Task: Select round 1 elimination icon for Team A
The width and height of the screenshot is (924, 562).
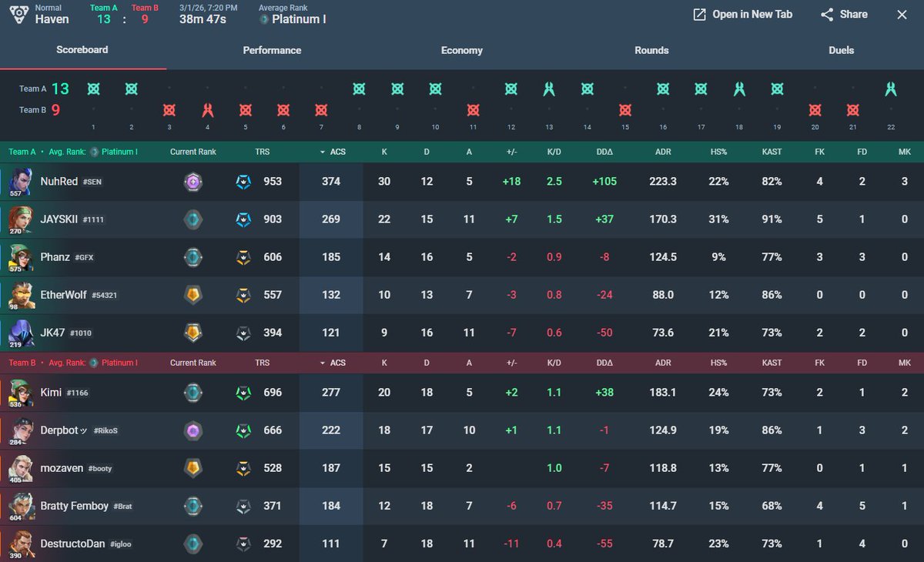Action: pyautogui.click(x=93, y=89)
